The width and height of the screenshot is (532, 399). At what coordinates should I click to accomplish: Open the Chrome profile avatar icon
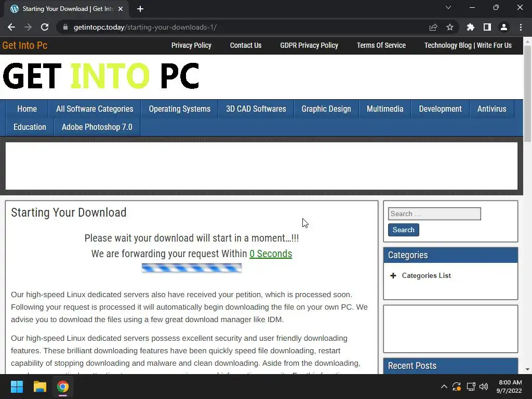pyautogui.click(x=504, y=27)
